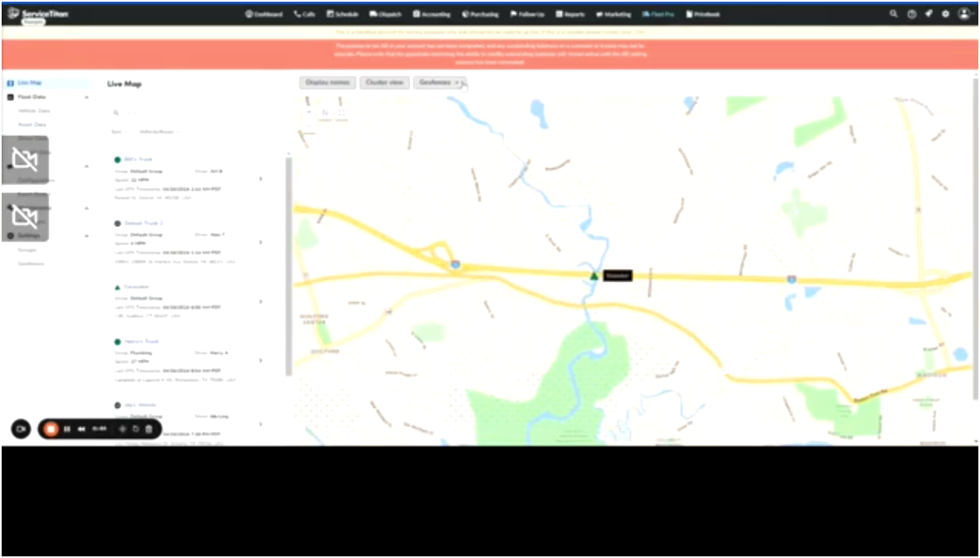
Task: Click the Accounting icon in top bar
Action: (x=417, y=14)
